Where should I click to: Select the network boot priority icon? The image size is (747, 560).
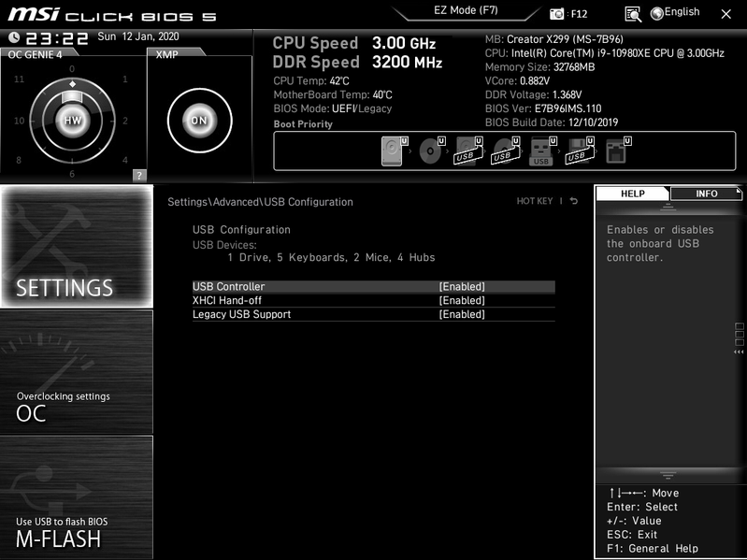coord(618,151)
